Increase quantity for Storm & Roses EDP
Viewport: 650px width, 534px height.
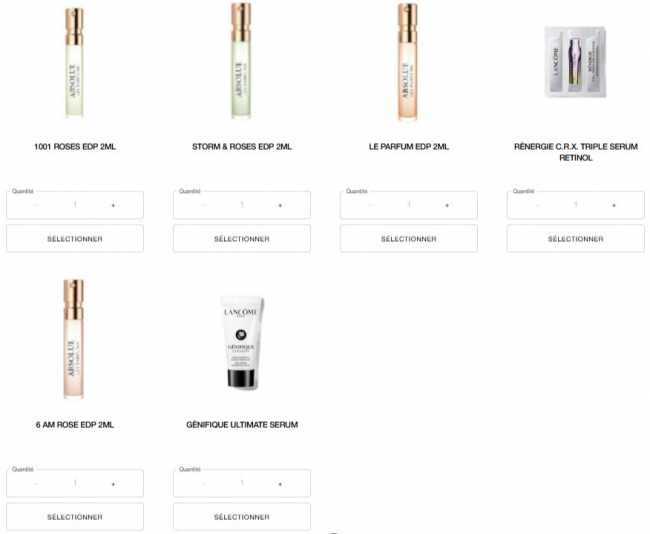tap(280, 206)
